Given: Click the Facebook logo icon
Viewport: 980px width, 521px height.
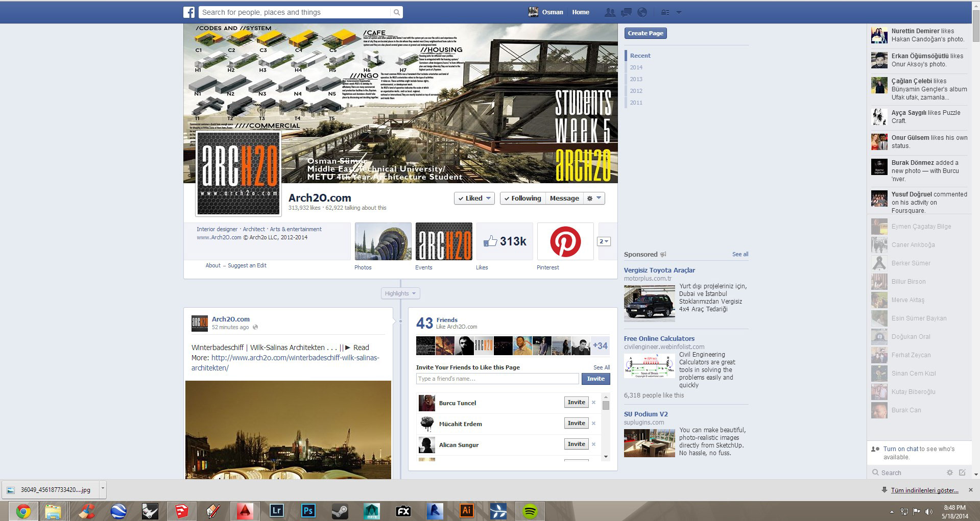Looking at the screenshot, I should click(x=189, y=12).
